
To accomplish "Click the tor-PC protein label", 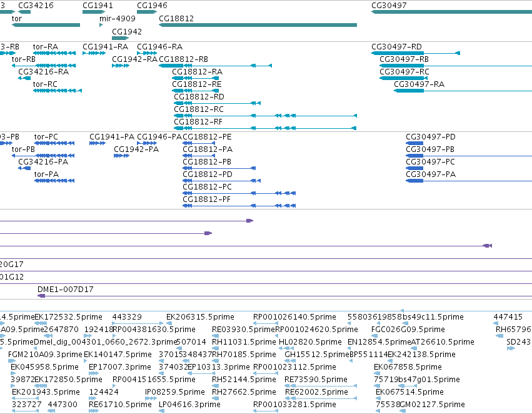I will (46, 137).
